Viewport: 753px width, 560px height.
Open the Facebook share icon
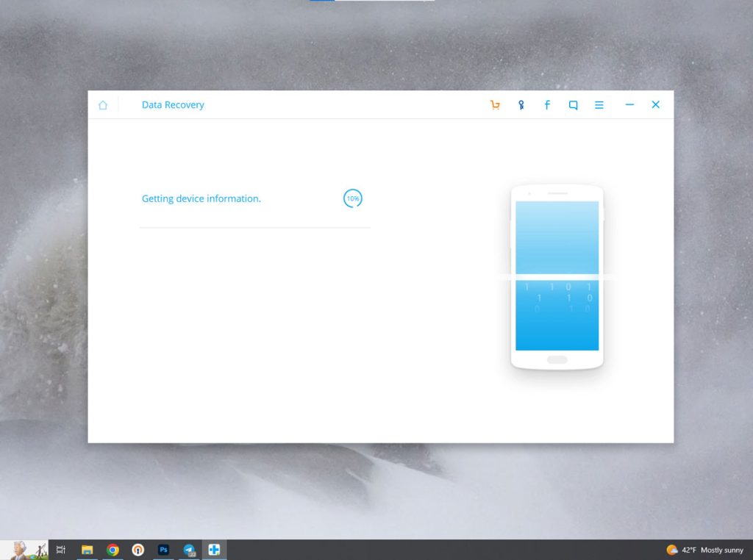547,105
